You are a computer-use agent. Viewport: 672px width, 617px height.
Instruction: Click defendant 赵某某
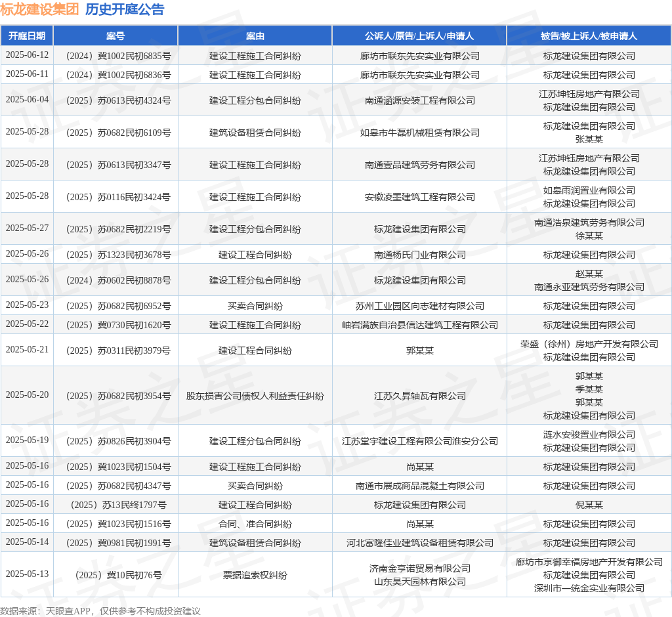coord(589,274)
